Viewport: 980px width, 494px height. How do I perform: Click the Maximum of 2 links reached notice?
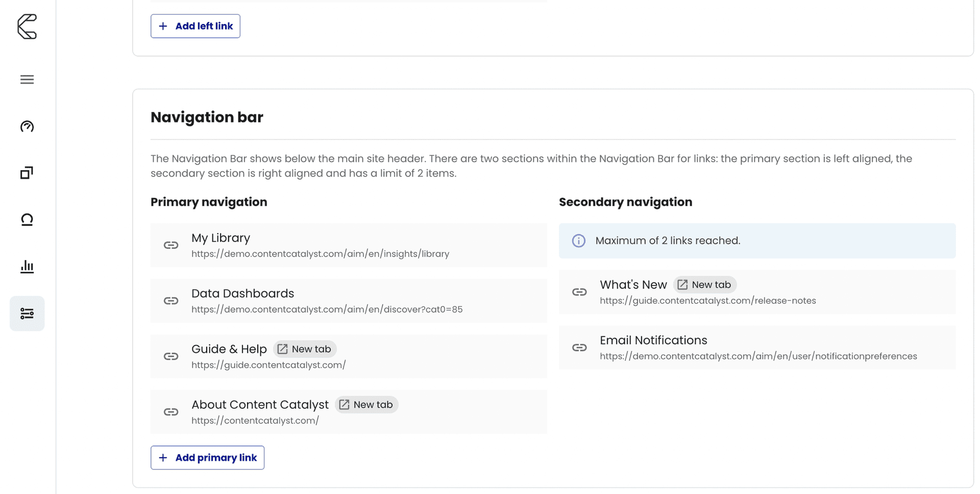(x=757, y=241)
